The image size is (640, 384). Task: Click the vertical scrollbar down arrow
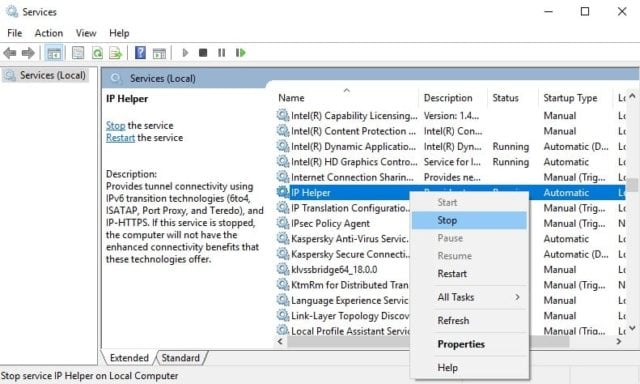pyautogui.click(x=632, y=328)
